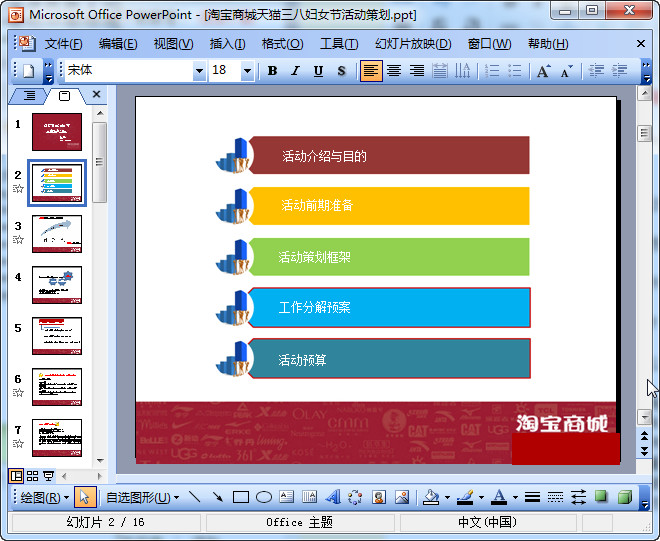
Task: Apply fill color bucket
Action: [431, 497]
